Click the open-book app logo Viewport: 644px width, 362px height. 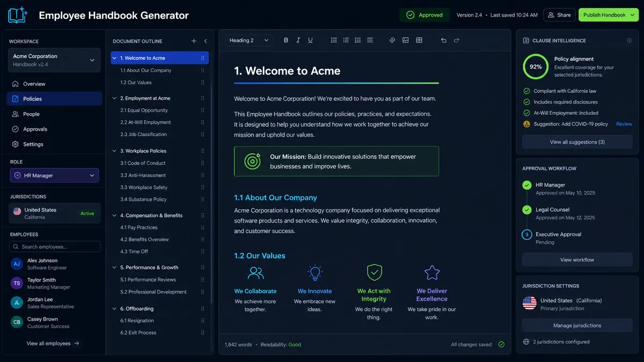(17, 14)
